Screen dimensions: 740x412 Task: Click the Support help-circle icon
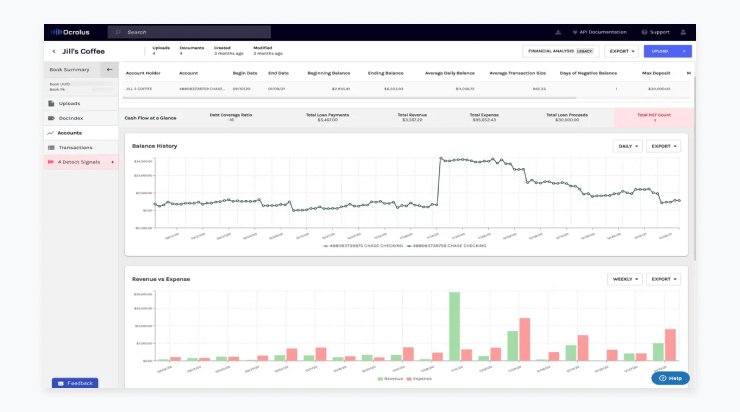(x=644, y=32)
